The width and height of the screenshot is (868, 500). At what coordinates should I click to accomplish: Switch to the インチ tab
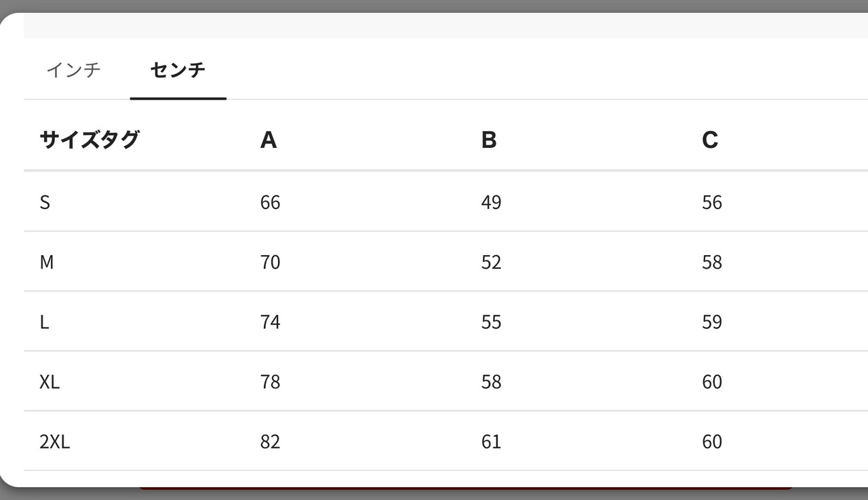click(73, 69)
